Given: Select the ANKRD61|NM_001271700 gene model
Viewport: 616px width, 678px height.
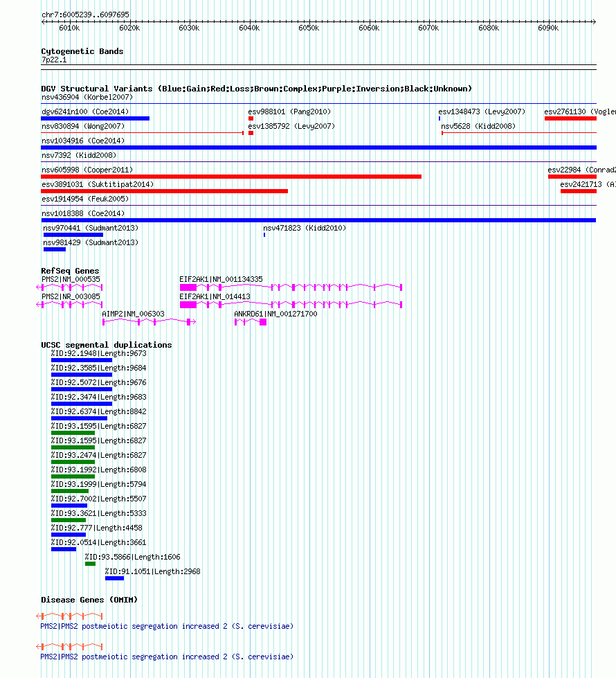Looking at the screenshot, I should click(251, 322).
